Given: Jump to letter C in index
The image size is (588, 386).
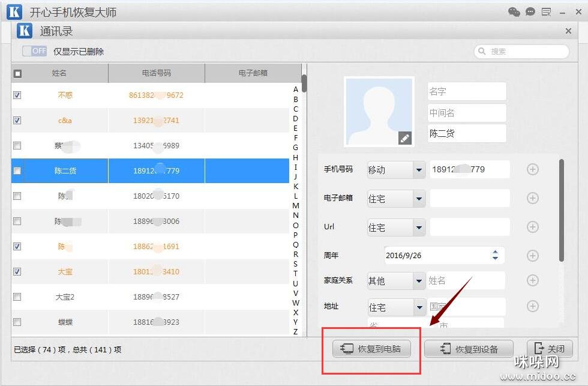Looking at the screenshot, I should coord(295,109).
